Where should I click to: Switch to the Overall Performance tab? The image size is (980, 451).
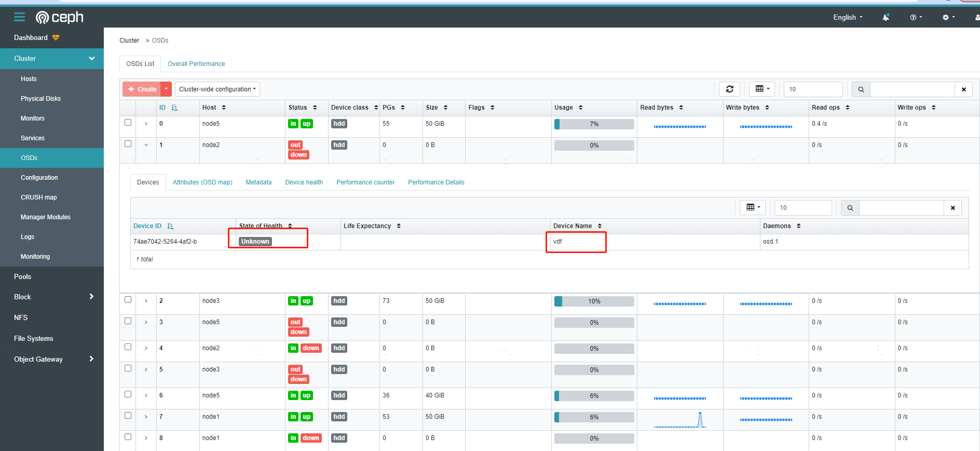pos(196,64)
